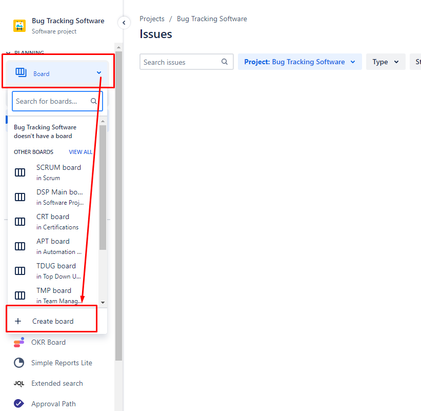Open the Type filter dropdown
The height and width of the screenshot is (411, 421).
[x=386, y=62]
